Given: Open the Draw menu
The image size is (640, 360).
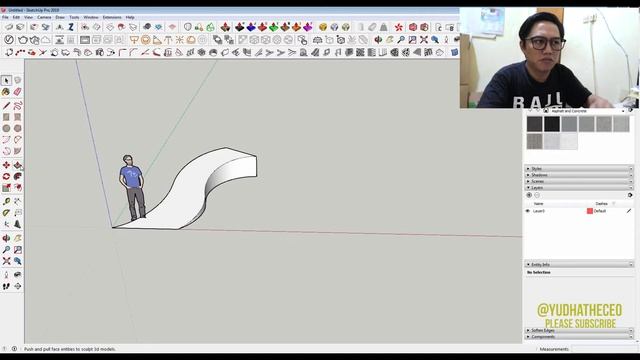Looking at the screenshot, I should click(x=60, y=18).
